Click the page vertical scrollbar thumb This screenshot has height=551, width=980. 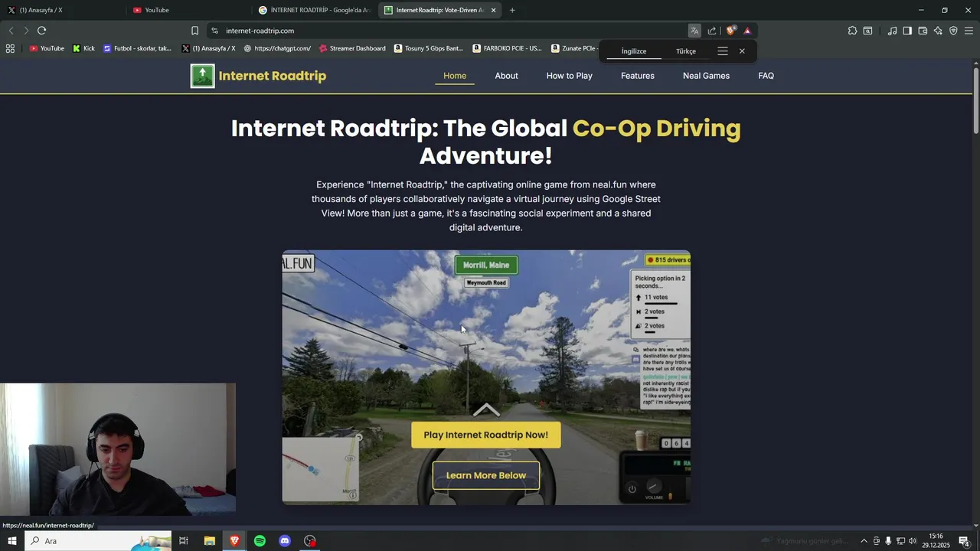[976, 99]
